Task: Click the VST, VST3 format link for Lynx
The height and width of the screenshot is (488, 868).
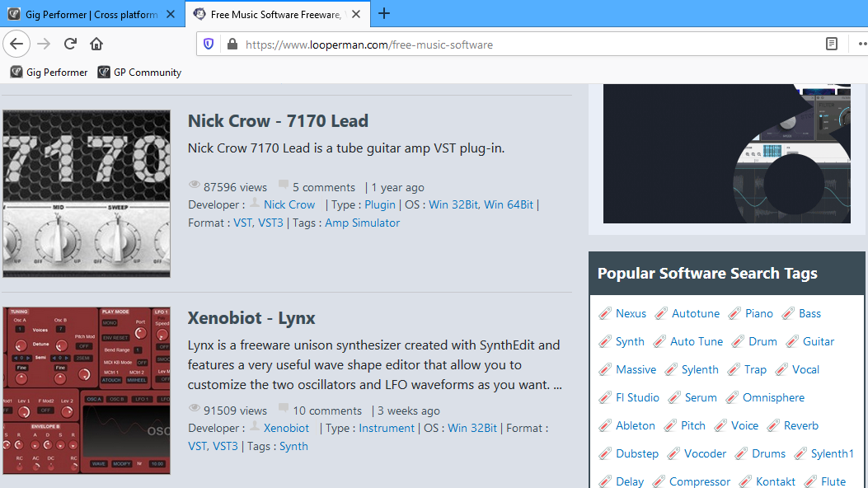Action: pyautogui.click(x=213, y=447)
